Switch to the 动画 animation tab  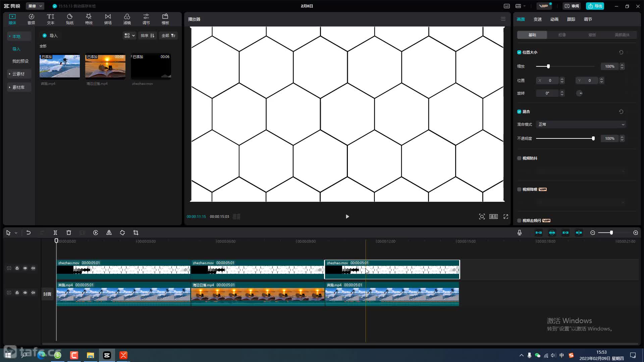(x=554, y=19)
